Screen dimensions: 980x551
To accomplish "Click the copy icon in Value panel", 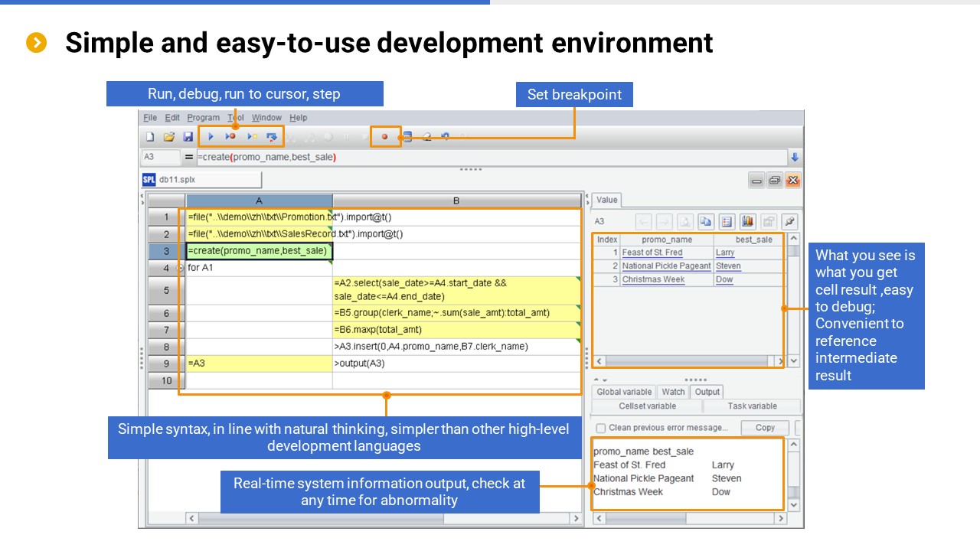I will click(706, 222).
